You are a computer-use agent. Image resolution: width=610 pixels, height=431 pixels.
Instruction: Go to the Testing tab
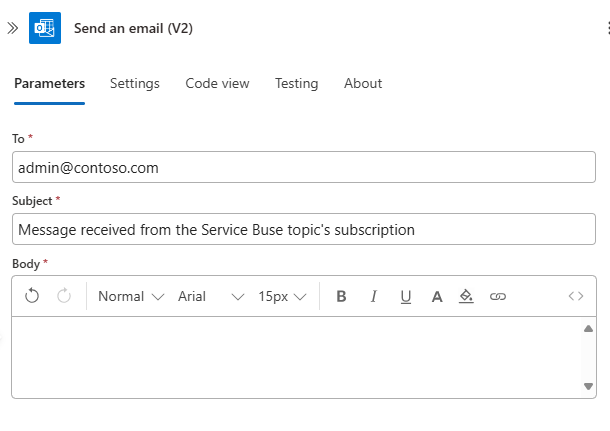pos(296,83)
